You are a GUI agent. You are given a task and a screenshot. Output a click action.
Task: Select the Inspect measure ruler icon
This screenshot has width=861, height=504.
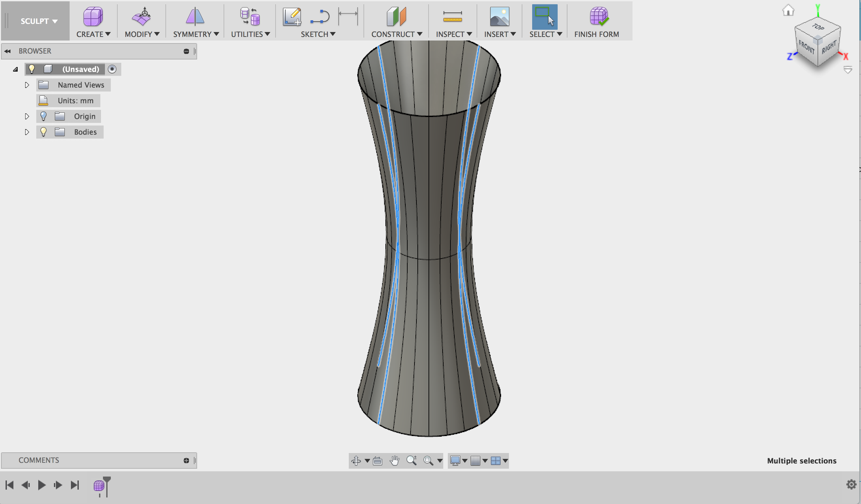pos(452,16)
